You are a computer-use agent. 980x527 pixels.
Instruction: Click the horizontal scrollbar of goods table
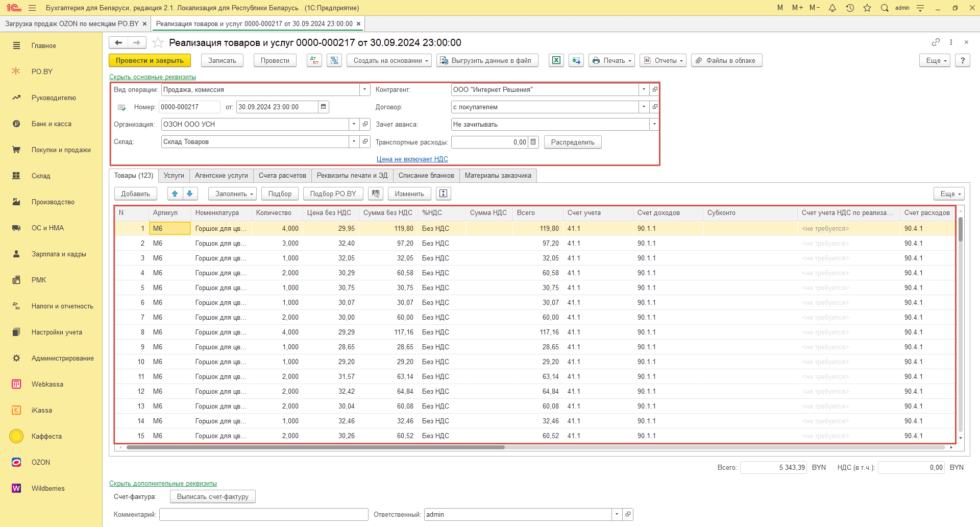point(315,447)
